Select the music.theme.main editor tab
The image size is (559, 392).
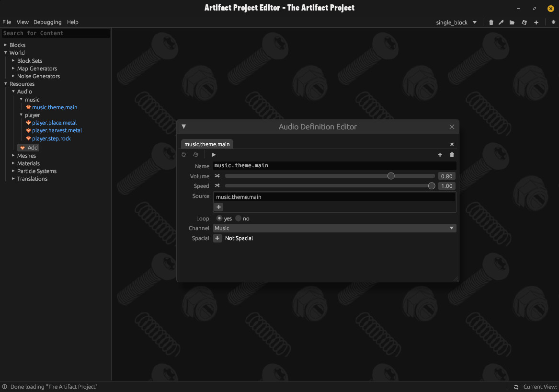point(207,144)
